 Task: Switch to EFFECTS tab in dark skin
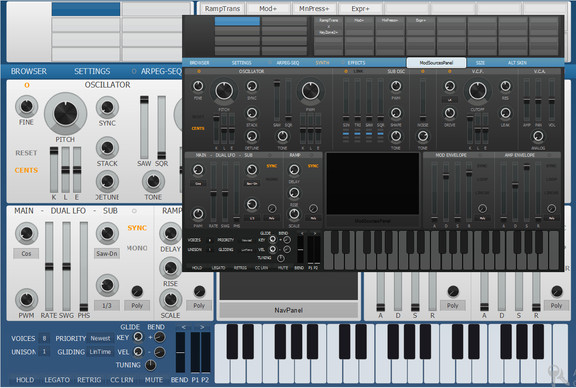point(356,63)
